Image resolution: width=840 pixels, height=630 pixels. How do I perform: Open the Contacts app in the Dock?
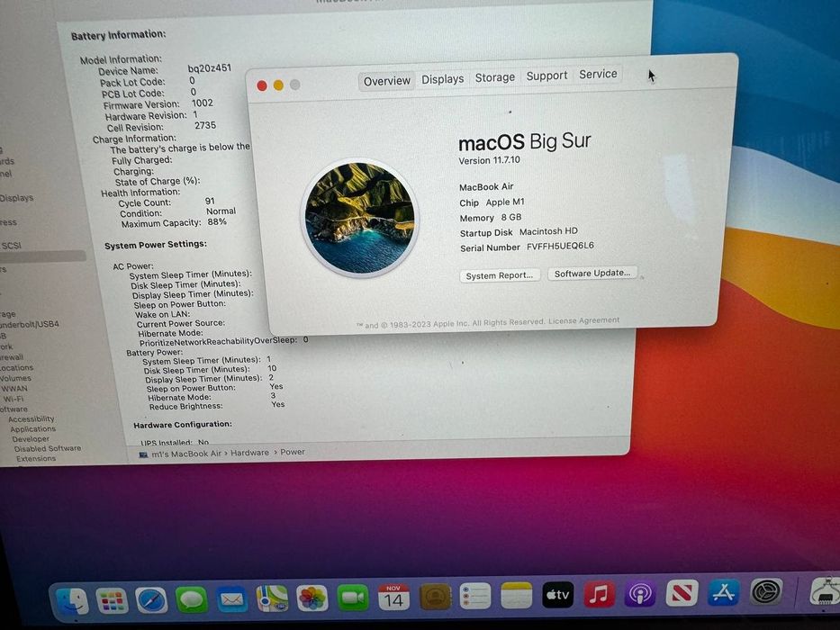pyautogui.click(x=435, y=596)
